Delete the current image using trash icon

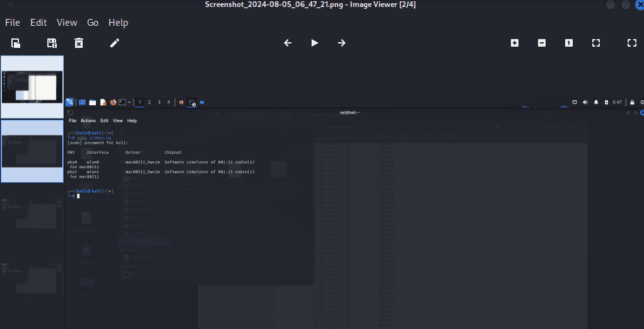coord(79,43)
